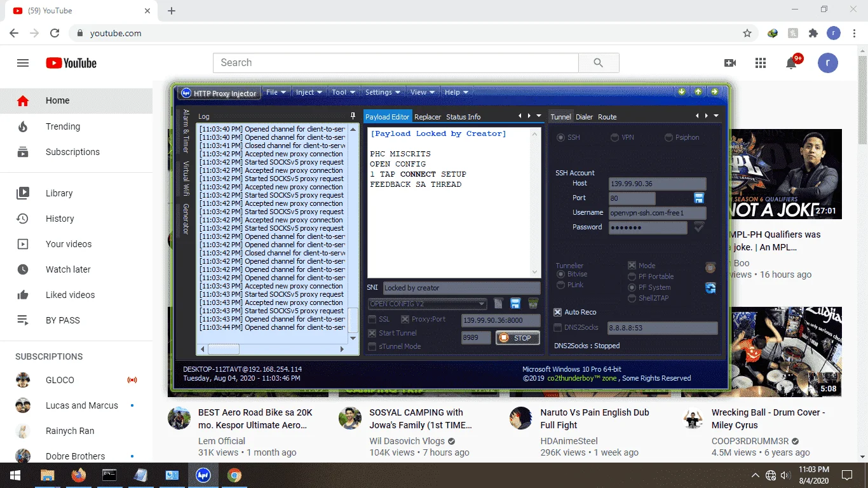Enable the sTunnel Mode checkbox
The image size is (868, 488).
372,346
